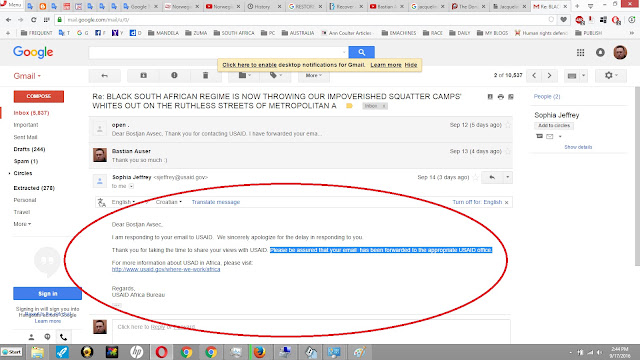Click the back to inbox arrow button

[x=104, y=76]
